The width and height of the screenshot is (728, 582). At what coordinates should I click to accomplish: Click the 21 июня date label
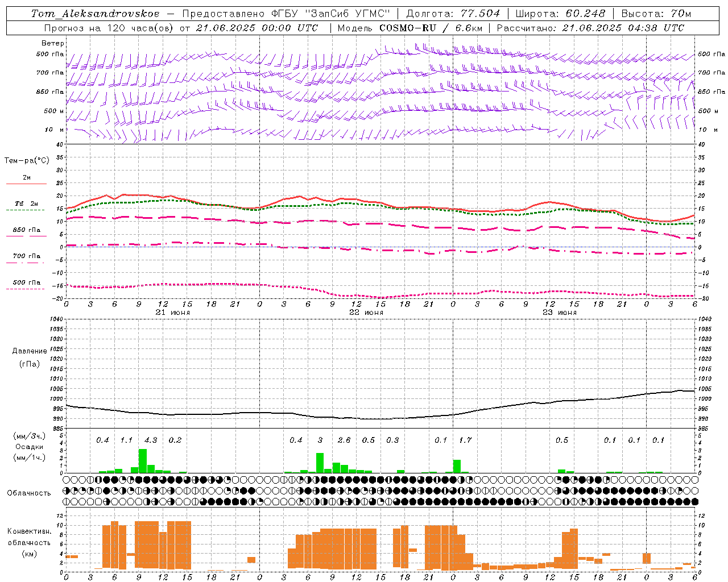coord(173,313)
